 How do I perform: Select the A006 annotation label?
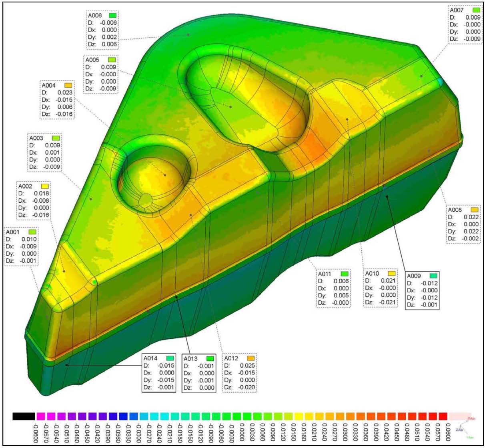point(94,15)
